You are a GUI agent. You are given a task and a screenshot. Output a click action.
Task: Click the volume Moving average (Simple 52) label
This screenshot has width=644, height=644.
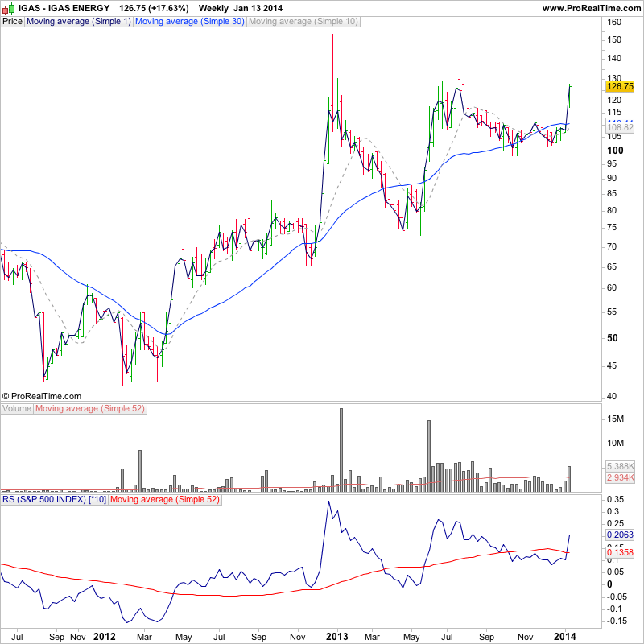(x=90, y=409)
